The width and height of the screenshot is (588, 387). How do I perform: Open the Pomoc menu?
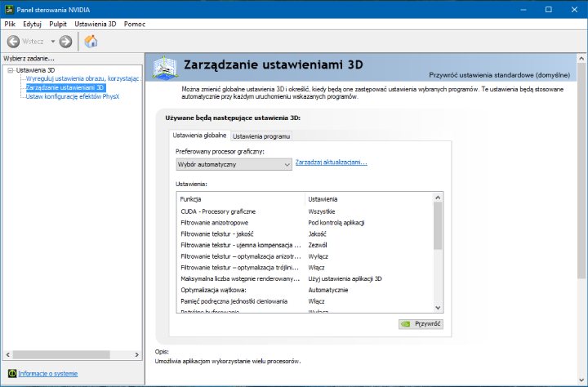coord(135,24)
